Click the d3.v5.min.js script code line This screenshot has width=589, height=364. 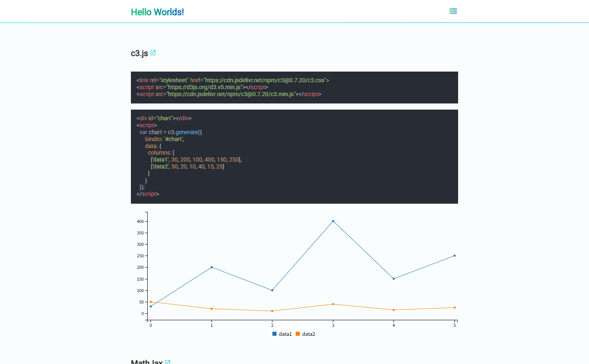202,87
